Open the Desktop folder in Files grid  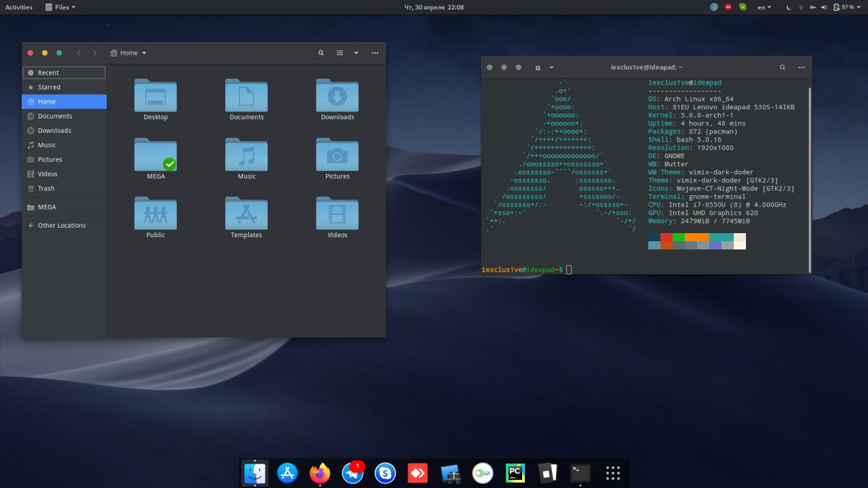(155, 96)
